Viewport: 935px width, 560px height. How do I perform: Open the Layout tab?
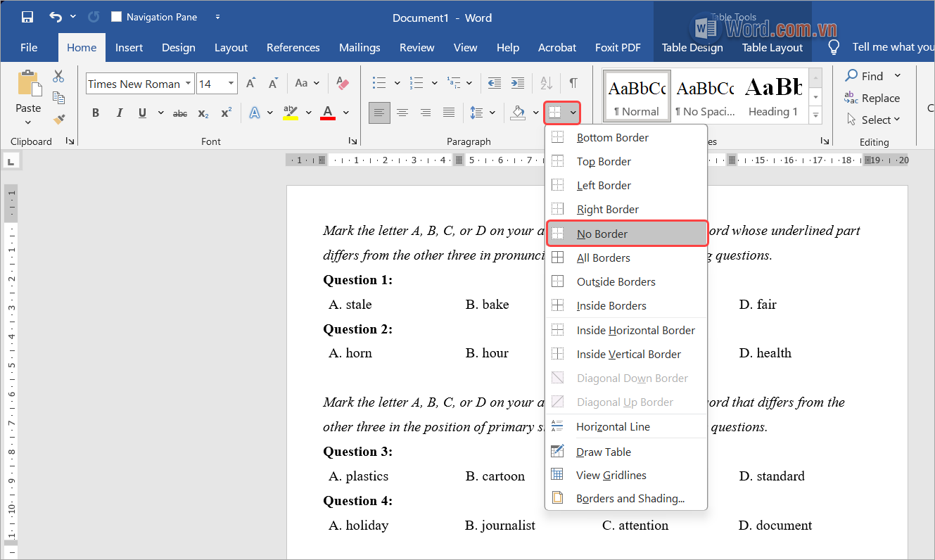(231, 48)
